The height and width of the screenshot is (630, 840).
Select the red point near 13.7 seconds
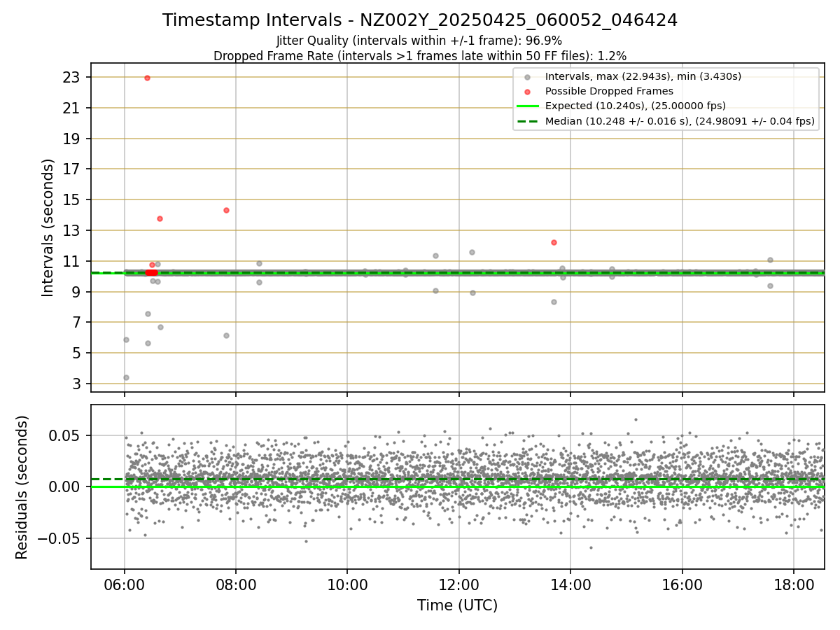pos(160,218)
